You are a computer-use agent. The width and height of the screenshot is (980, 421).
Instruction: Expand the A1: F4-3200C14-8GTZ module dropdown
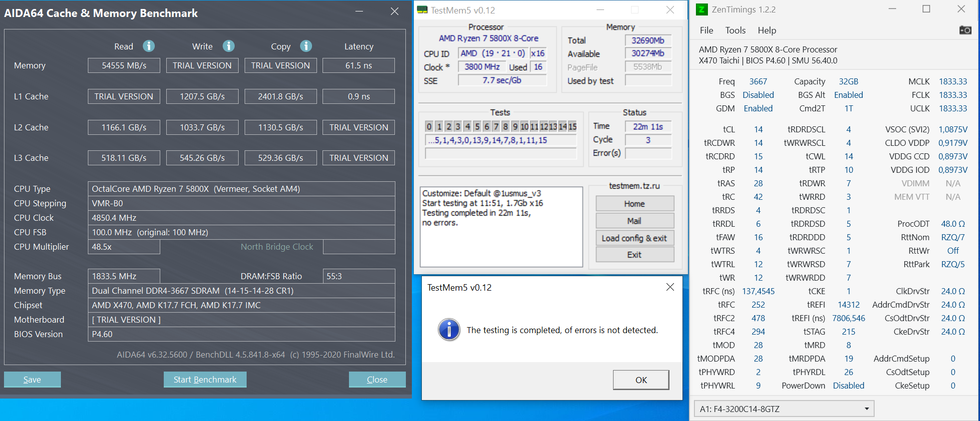pyautogui.click(x=784, y=409)
